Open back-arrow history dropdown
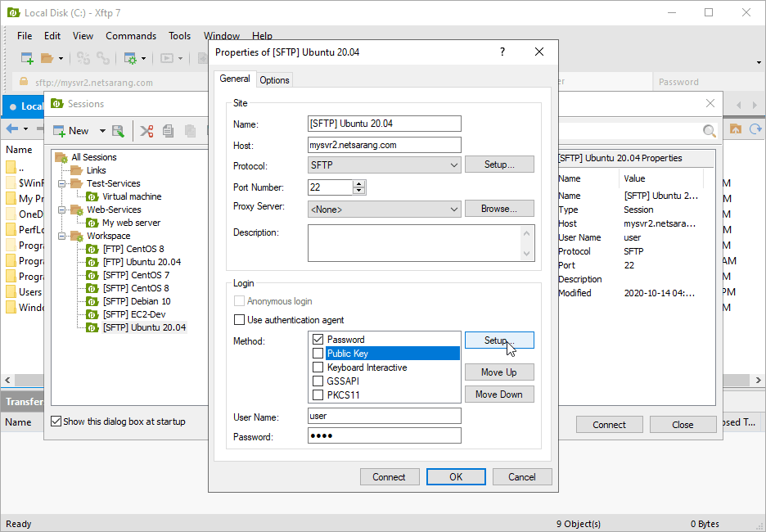This screenshot has width=766, height=532. (x=25, y=129)
